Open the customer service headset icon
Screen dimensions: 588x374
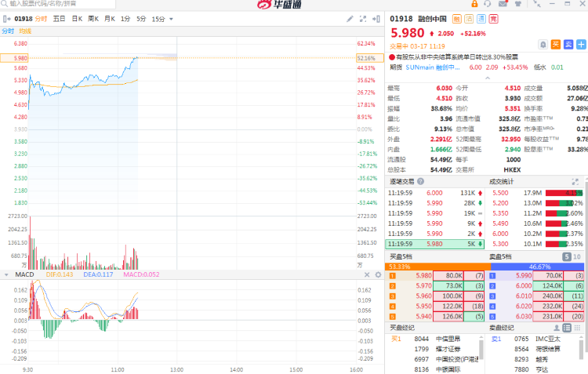tap(487, 4)
